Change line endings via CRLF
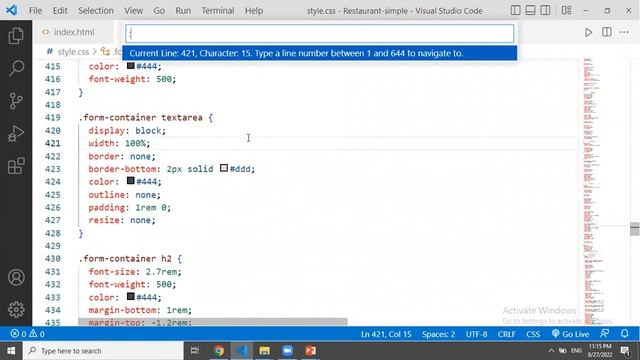 [507, 334]
